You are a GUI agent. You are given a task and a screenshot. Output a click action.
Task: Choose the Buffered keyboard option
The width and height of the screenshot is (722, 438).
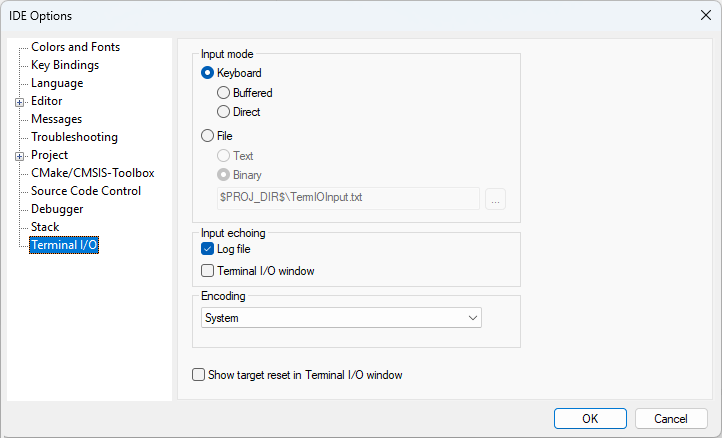224,93
